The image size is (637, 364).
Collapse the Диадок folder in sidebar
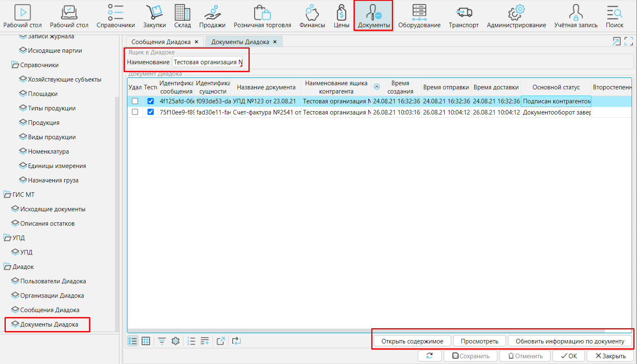click(7, 267)
